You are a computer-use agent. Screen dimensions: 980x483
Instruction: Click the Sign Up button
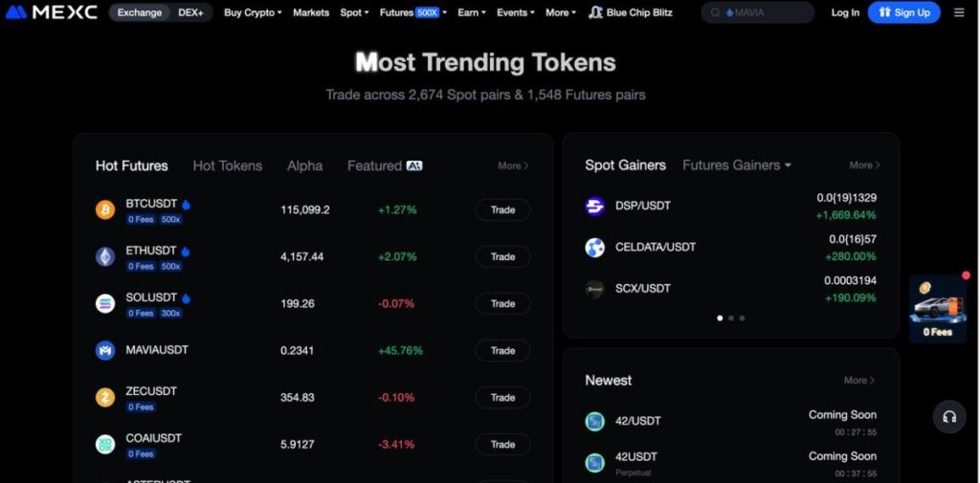click(903, 12)
